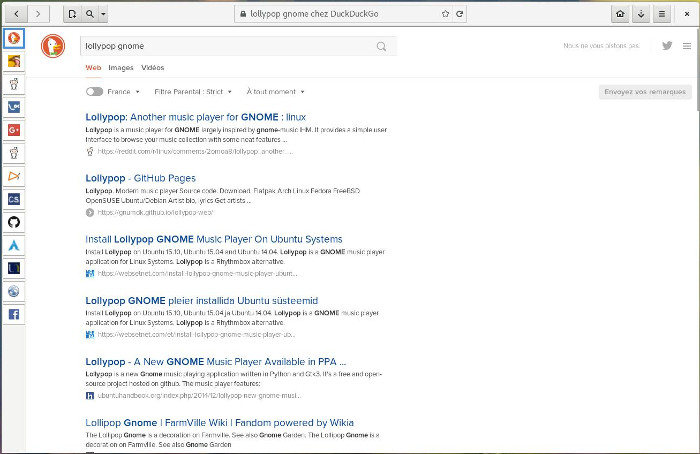Open the downloads toolbar button
Viewport: 700px width, 454px height.
tap(641, 15)
